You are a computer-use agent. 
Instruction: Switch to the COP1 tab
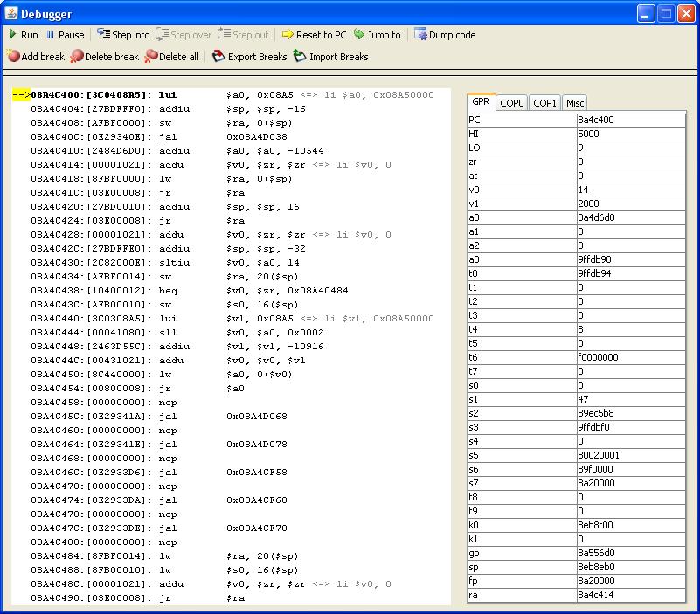point(544,103)
